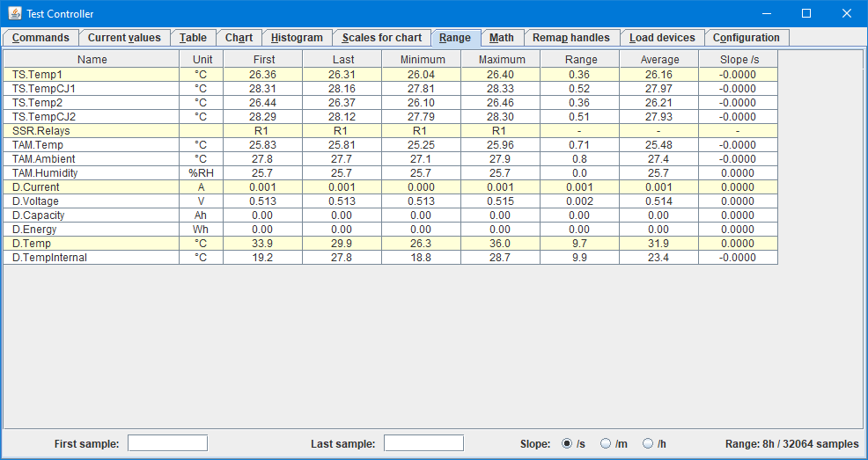The image size is (868, 460).
Task: Click D.Capacity unit Ah cell
Action: tap(202, 215)
